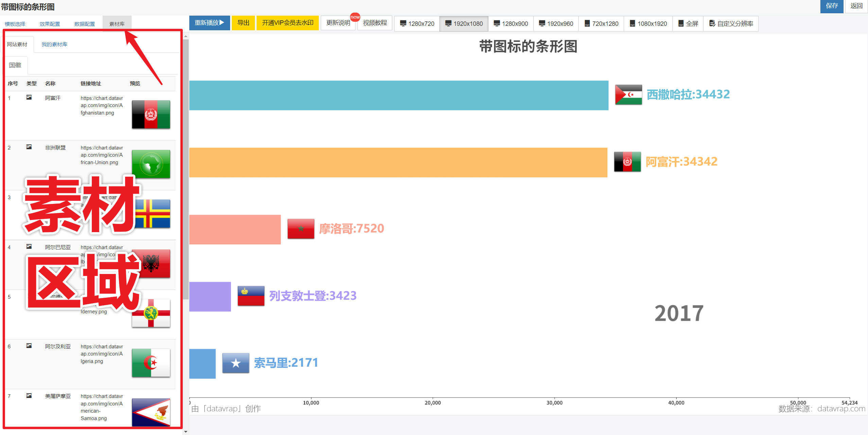Click the Algeria flag preview thumbnail
The image size is (868, 435).
click(151, 363)
